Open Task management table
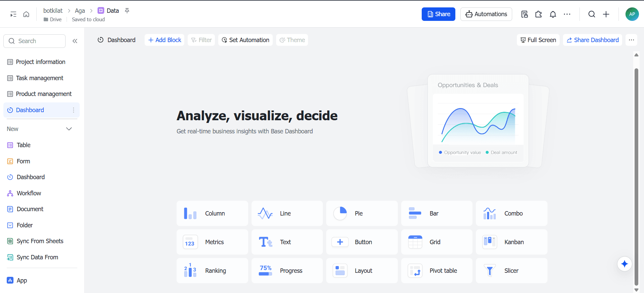 tap(41, 78)
